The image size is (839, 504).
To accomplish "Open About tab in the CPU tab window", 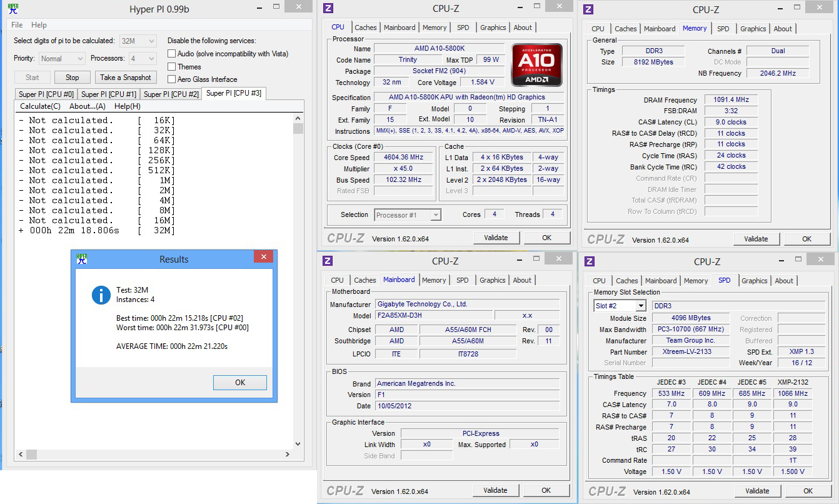I will 523,28.
